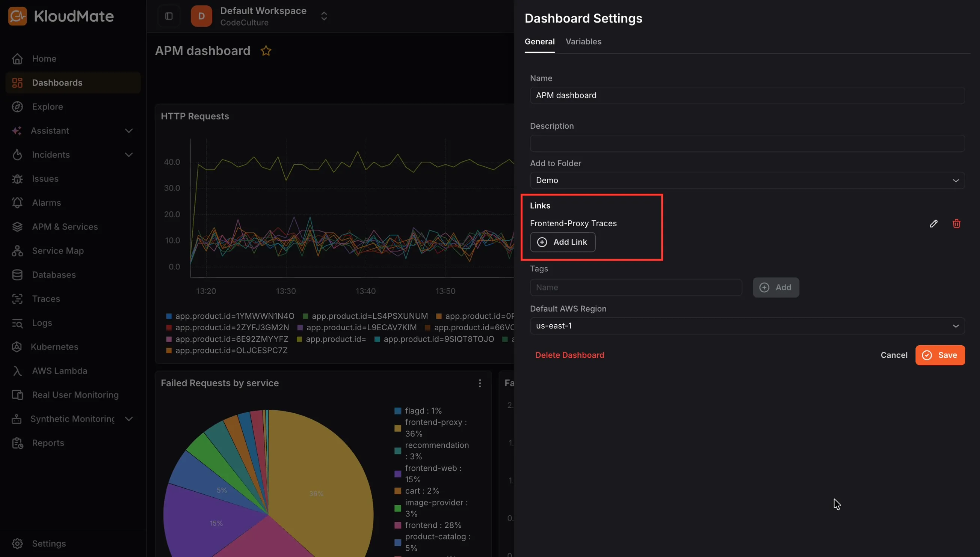The image size is (980, 557).
Task: Toggle frontend-proxy legend entry in pie chart
Action: point(431,428)
